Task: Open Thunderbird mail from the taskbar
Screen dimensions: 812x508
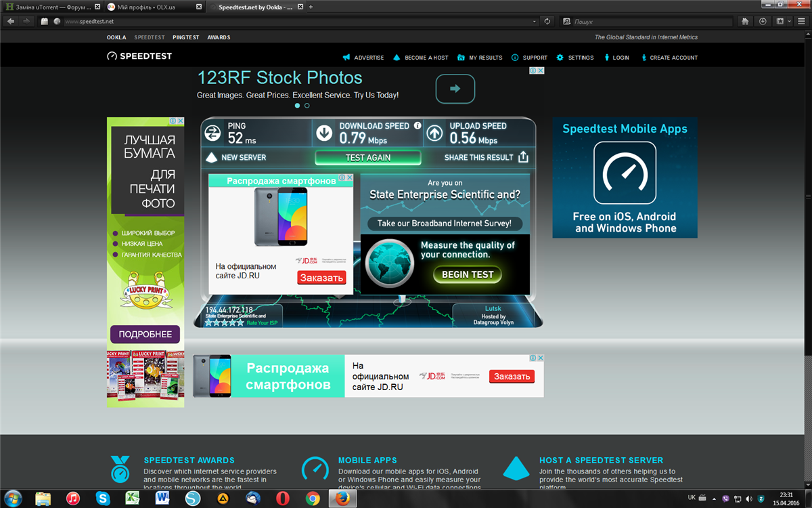Action: pos(253,499)
